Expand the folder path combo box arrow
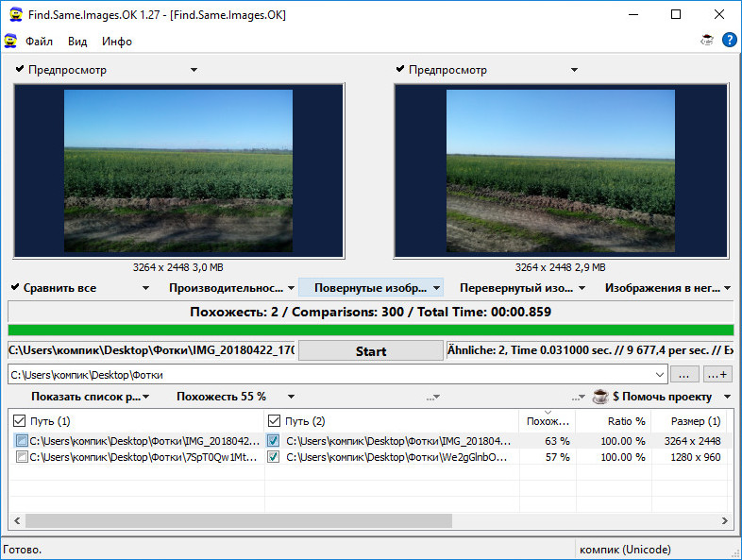The height and width of the screenshot is (560, 742). [x=660, y=375]
